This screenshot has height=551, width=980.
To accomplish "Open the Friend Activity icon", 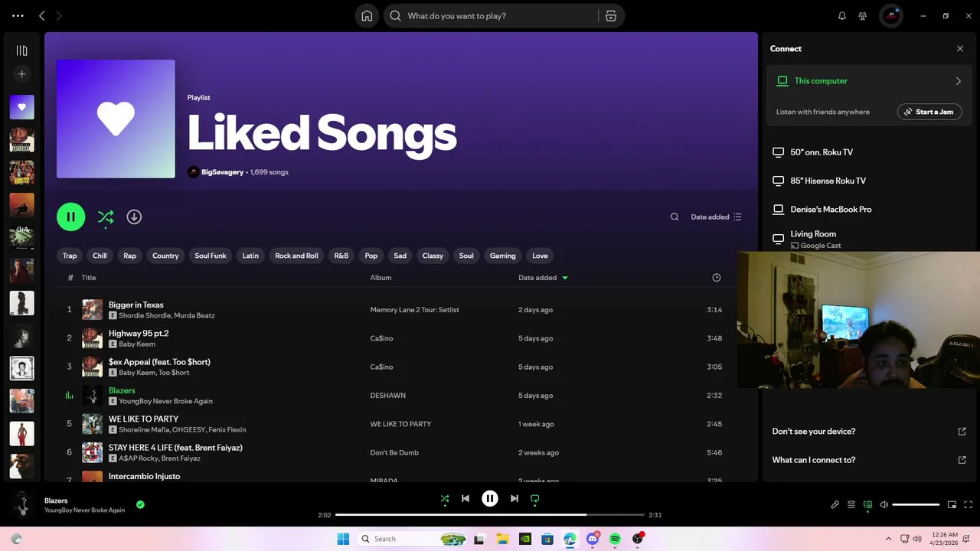I will pyautogui.click(x=863, y=16).
